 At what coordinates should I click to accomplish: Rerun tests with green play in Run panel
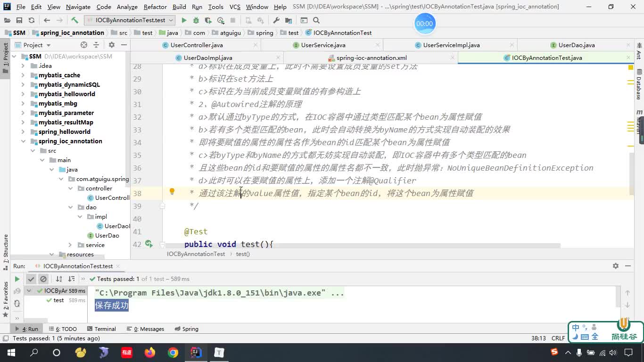[17, 279]
